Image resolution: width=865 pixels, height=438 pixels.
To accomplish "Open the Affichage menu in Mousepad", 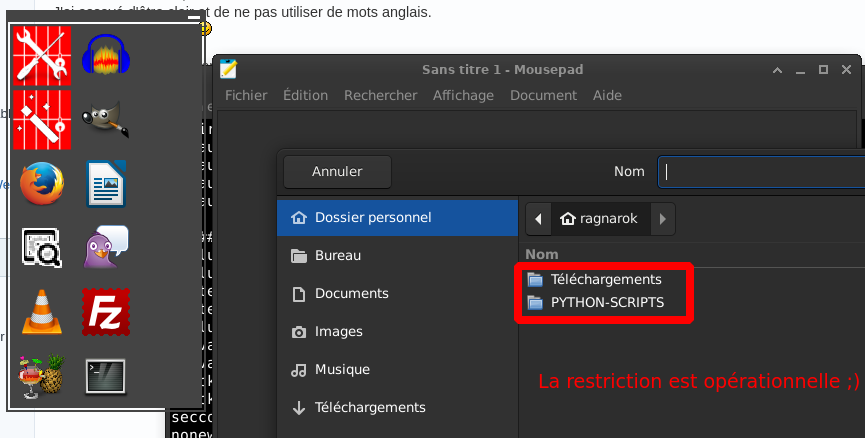I will [x=463, y=95].
